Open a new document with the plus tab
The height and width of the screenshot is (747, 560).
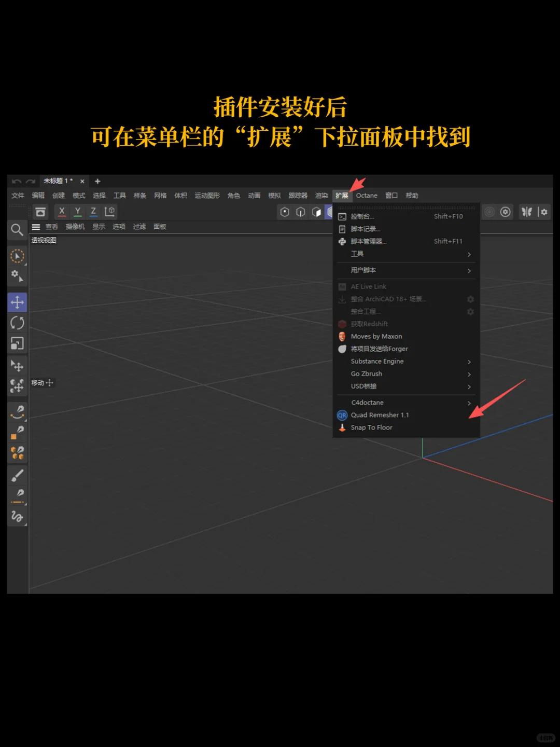coord(97,181)
